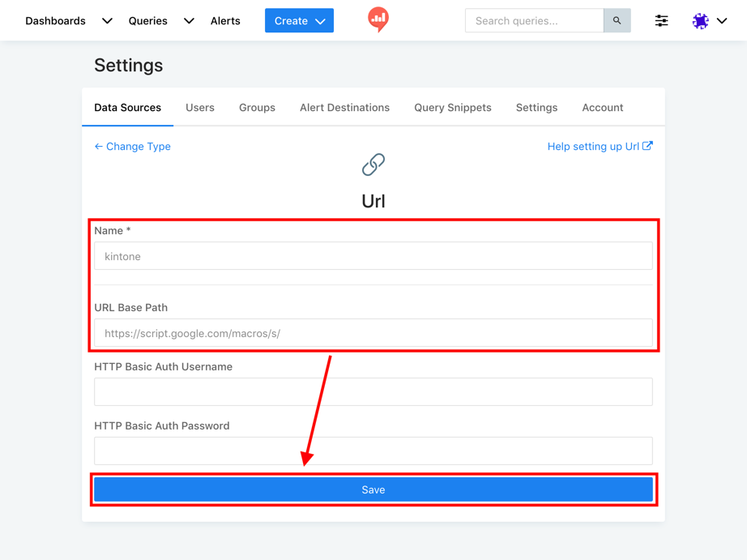The height and width of the screenshot is (560, 747).
Task: Click the Redash logo icon
Action: click(378, 19)
